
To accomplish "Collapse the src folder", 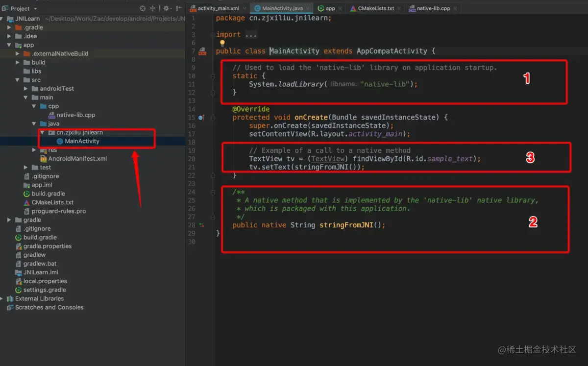I will coord(18,80).
